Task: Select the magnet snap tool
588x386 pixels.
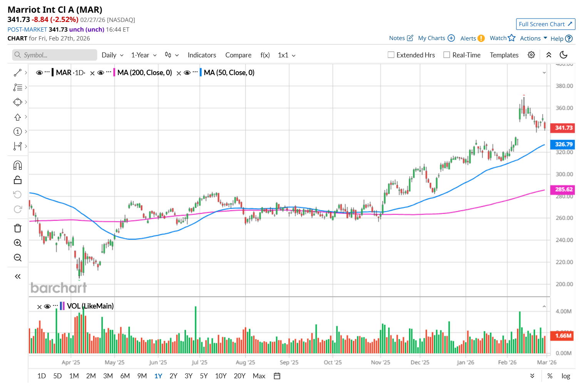Action: [18, 165]
